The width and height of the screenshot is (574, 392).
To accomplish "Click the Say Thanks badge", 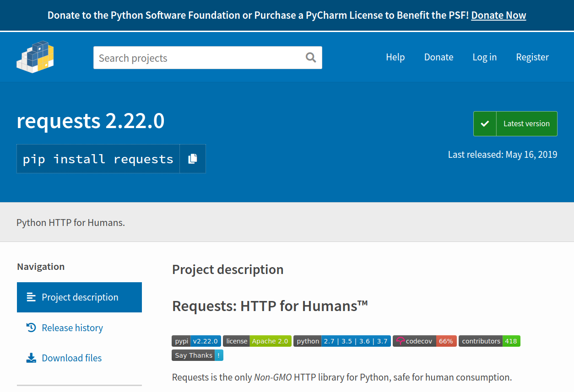I will click(197, 355).
